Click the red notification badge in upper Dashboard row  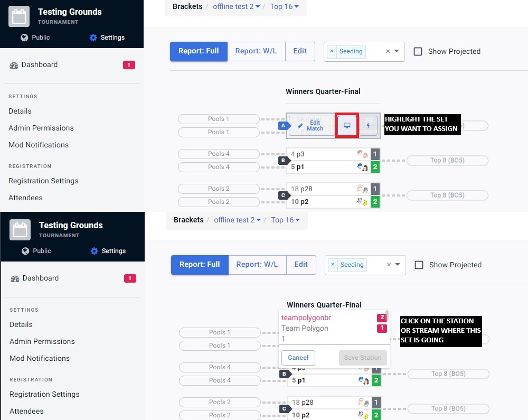[129, 64]
